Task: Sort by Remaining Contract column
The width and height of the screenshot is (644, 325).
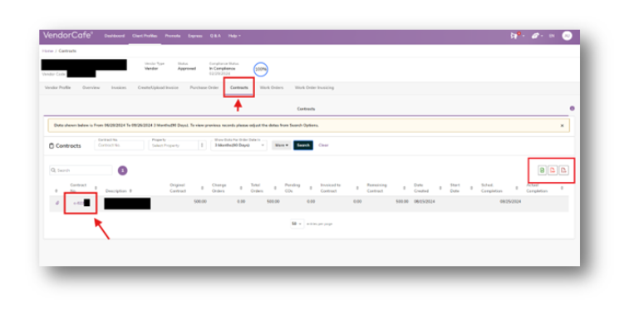Action: [404, 188]
